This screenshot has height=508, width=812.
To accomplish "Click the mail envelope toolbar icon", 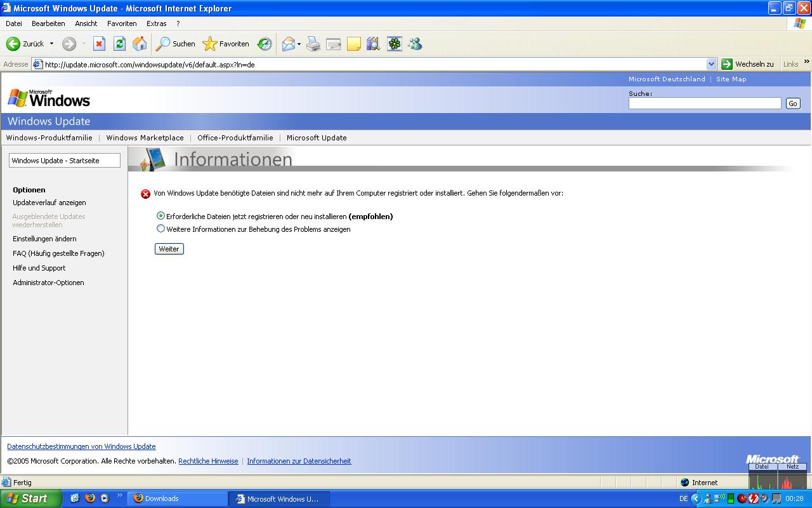I will [x=288, y=44].
